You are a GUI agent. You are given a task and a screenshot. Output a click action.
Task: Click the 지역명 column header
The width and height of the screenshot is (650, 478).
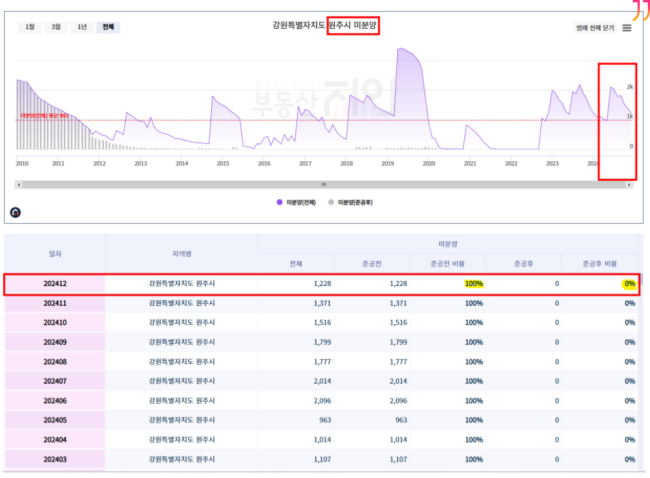pyautogui.click(x=182, y=254)
